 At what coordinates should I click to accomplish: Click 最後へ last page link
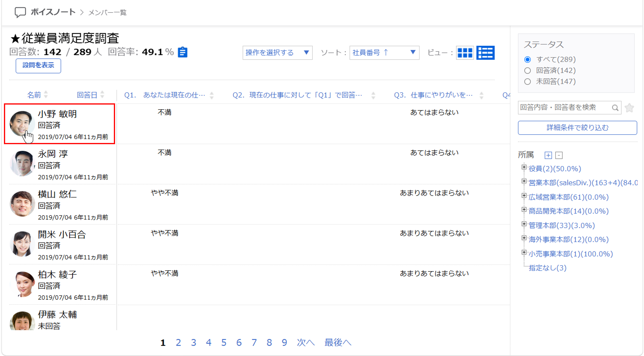click(338, 343)
